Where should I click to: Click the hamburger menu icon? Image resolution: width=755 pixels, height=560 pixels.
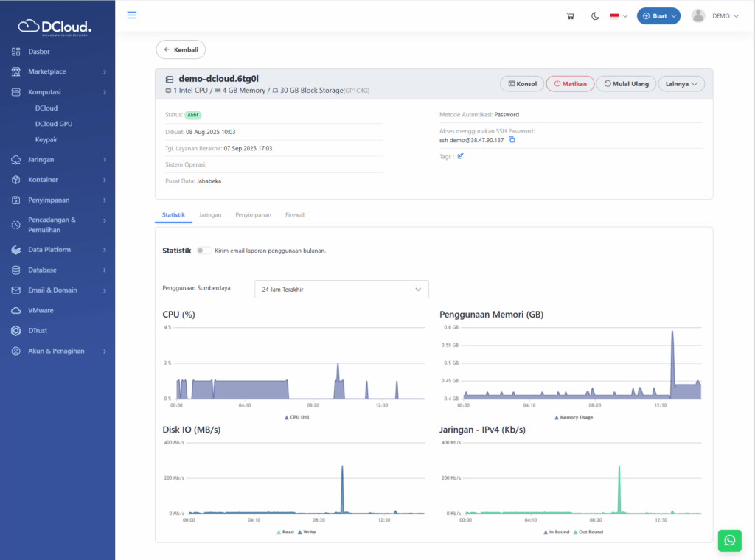(x=132, y=15)
